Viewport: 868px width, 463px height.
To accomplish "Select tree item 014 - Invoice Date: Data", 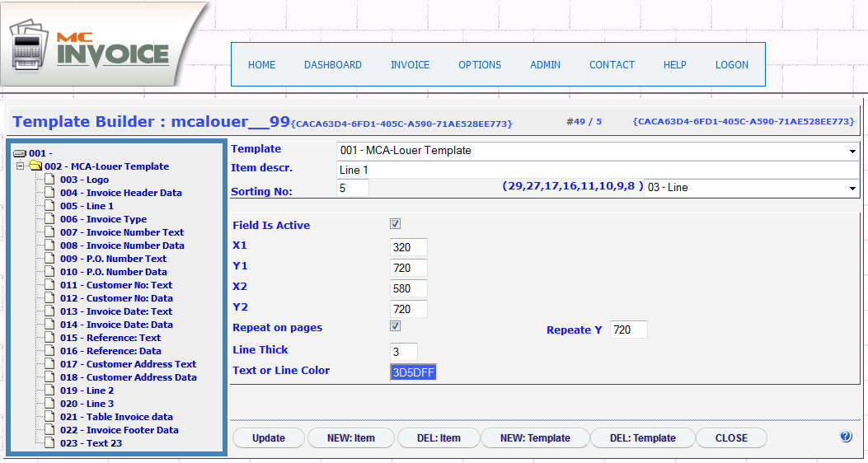I will pos(116,325).
